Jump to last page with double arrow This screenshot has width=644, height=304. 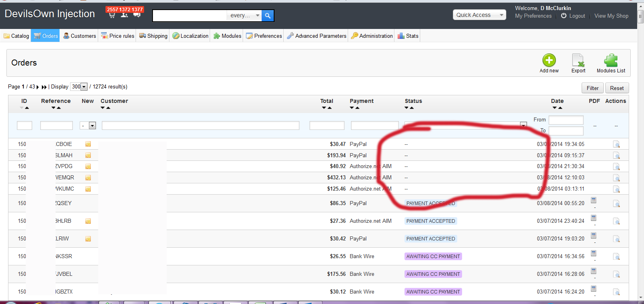(x=44, y=87)
